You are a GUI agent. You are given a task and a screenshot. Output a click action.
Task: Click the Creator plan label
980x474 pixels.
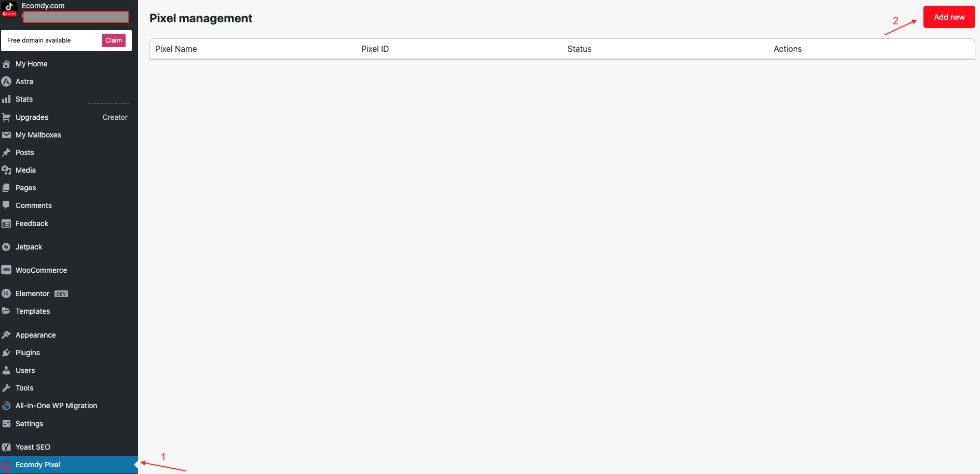pyautogui.click(x=115, y=117)
